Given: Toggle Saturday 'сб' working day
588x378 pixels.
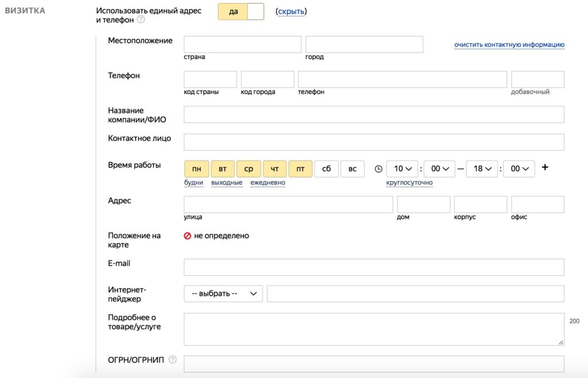Looking at the screenshot, I should (326, 169).
